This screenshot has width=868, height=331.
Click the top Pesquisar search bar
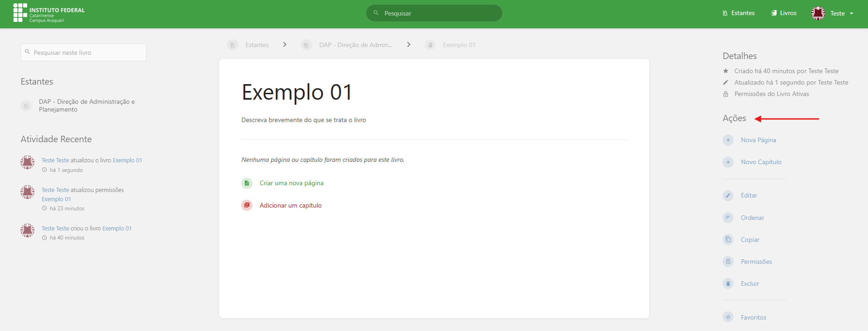435,13
